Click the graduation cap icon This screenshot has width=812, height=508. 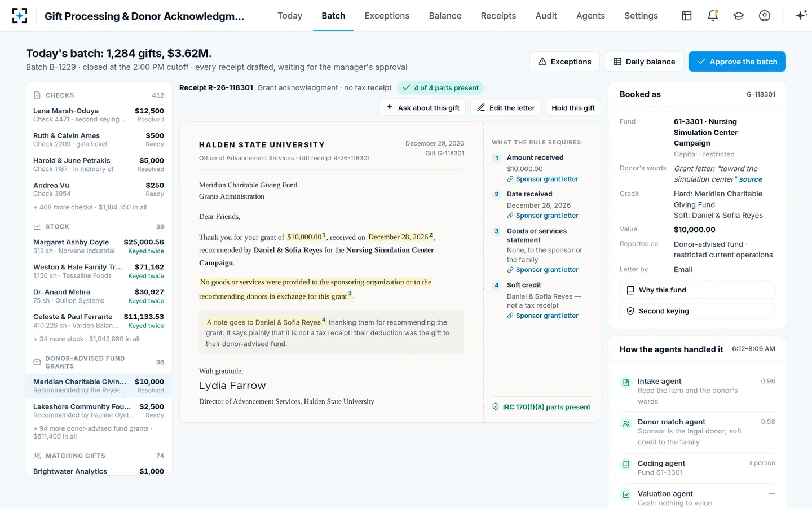739,16
